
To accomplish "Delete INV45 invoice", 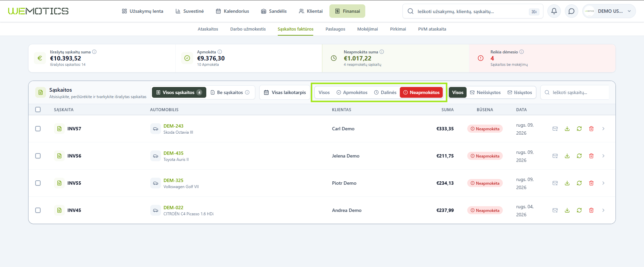I will click(x=591, y=210).
